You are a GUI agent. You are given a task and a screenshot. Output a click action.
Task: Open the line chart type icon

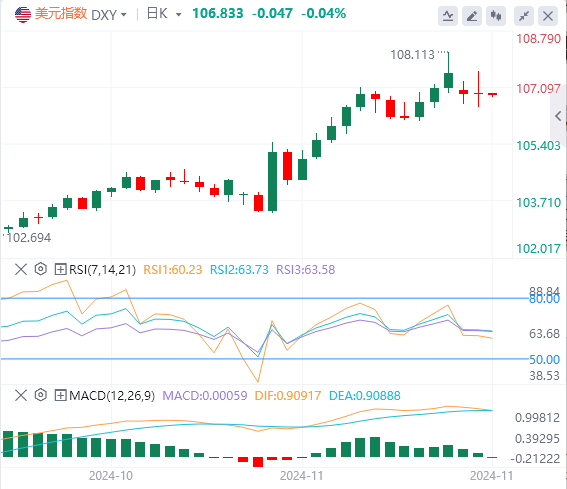[x=448, y=16]
